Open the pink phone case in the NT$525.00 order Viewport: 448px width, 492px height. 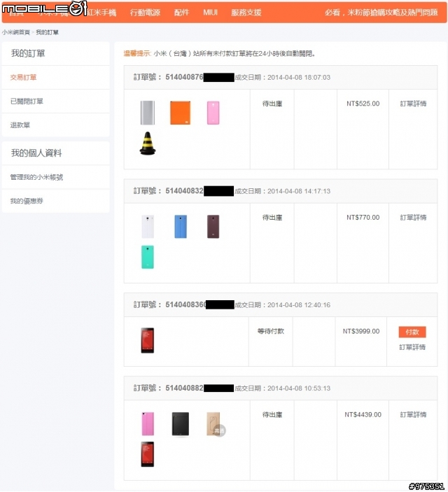(213, 113)
